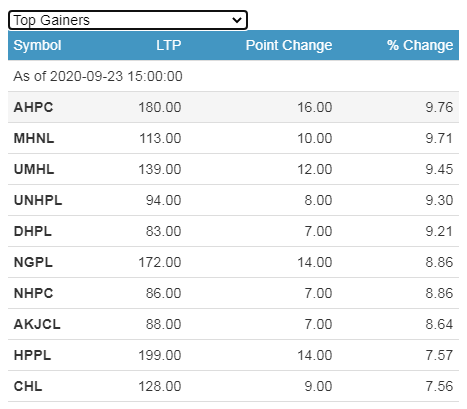
Task: Open the MHNL symbol link
Action: [x=34, y=138]
